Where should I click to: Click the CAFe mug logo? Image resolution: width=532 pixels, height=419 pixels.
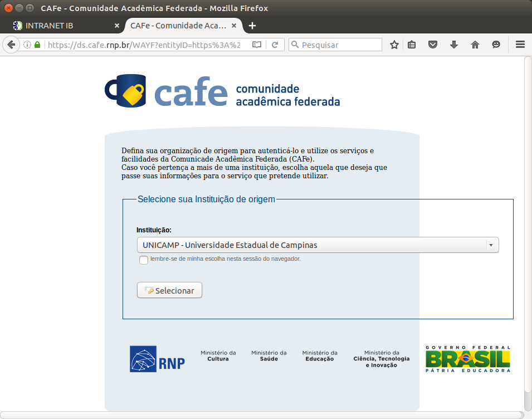point(125,91)
